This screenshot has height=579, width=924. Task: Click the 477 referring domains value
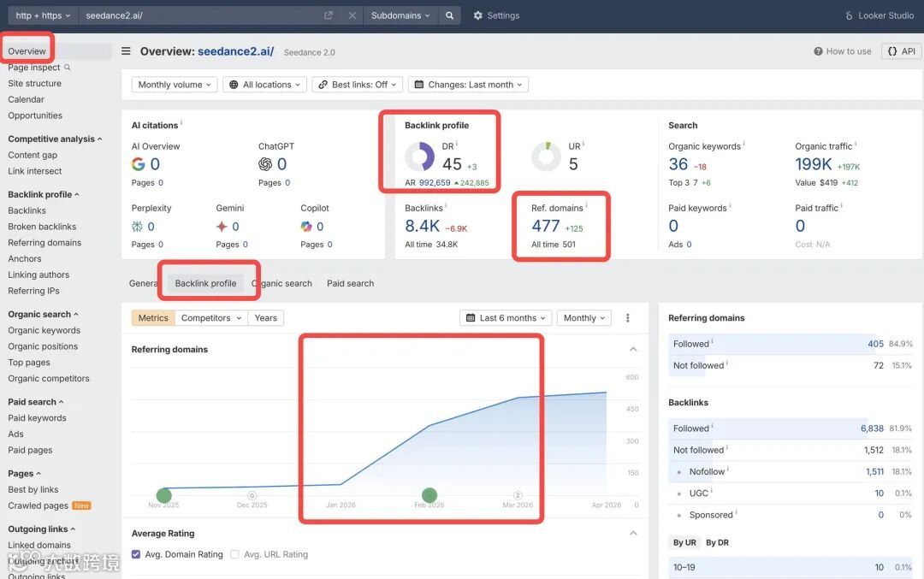[546, 226]
